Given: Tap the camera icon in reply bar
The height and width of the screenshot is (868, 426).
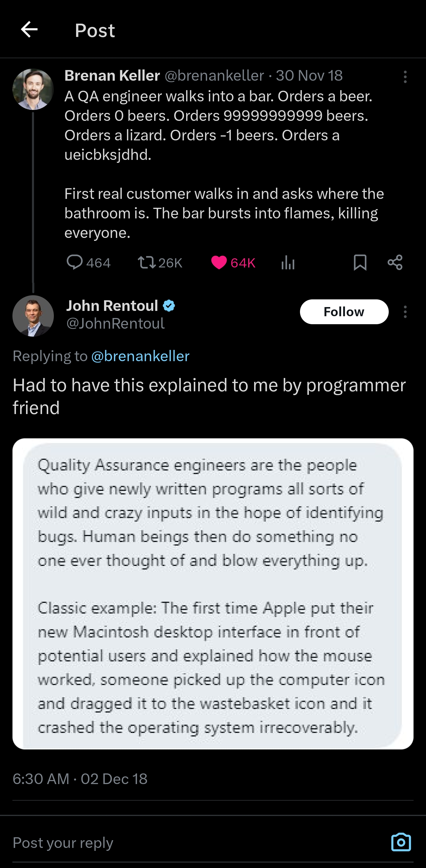Looking at the screenshot, I should (401, 842).
